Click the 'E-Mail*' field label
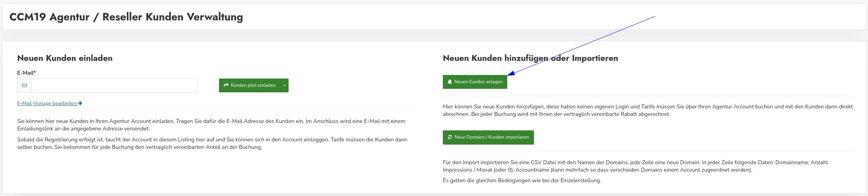Image resolution: width=868 pixels, height=196 pixels. tap(26, 73)
